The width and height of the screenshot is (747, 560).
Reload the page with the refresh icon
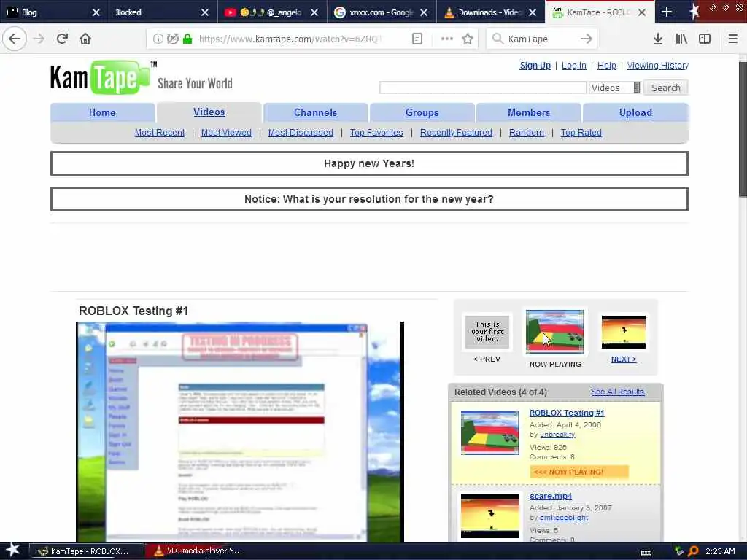tap(62, 39)
